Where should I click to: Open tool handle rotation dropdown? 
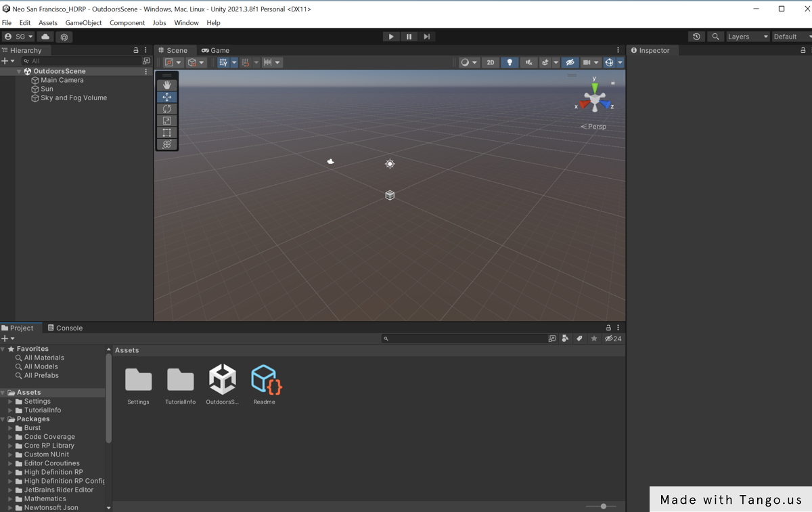click(x=196, y=62)
